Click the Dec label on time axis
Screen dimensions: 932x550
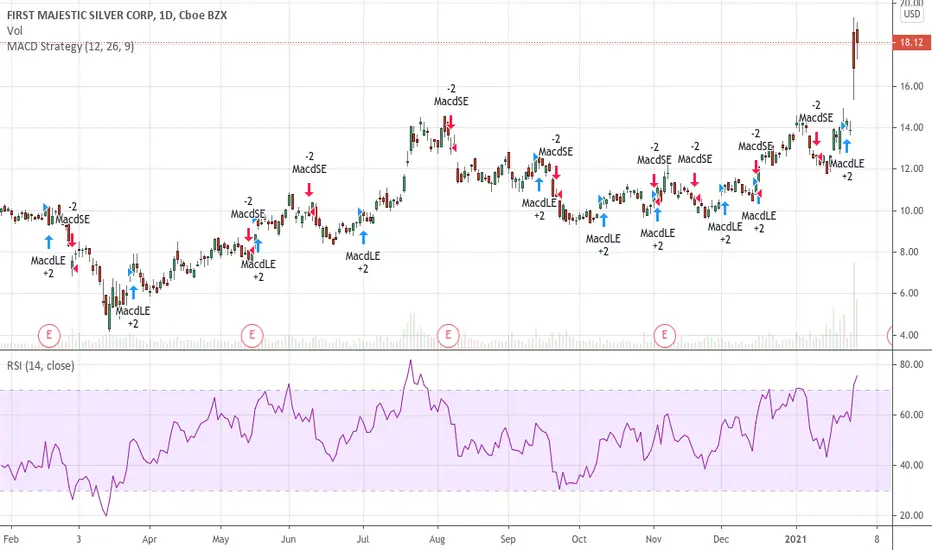pyautogui.click(x=721, y=539)
